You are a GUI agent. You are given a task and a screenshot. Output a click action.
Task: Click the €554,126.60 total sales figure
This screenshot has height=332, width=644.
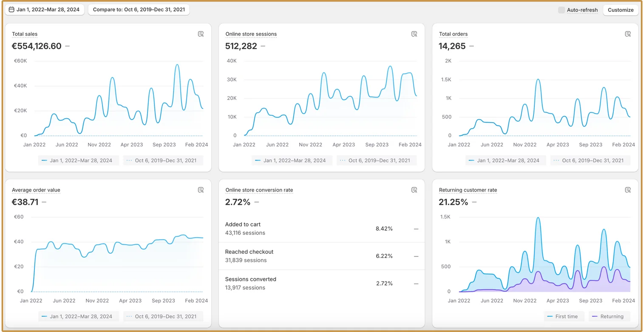37,46
